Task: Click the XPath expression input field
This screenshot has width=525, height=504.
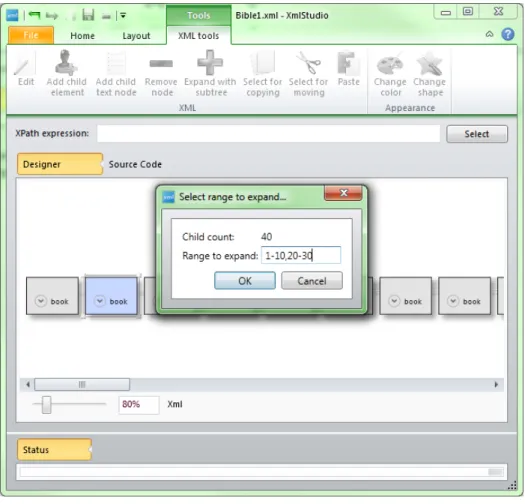Action: point(269,134)
